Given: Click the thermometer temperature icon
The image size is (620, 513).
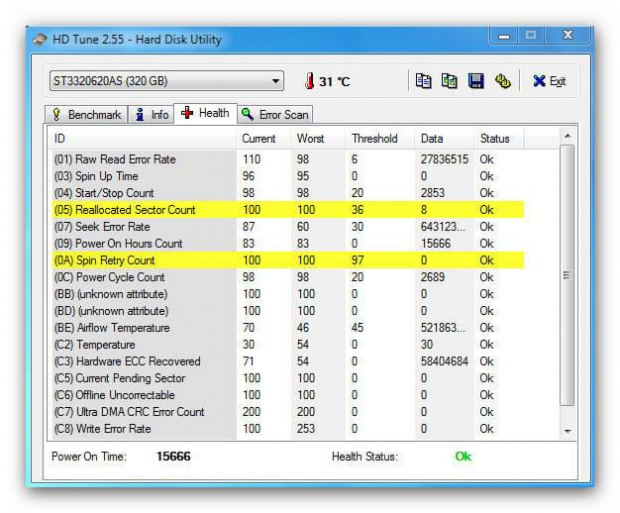Looking at the screenshot, I should (x=310, y=81).
